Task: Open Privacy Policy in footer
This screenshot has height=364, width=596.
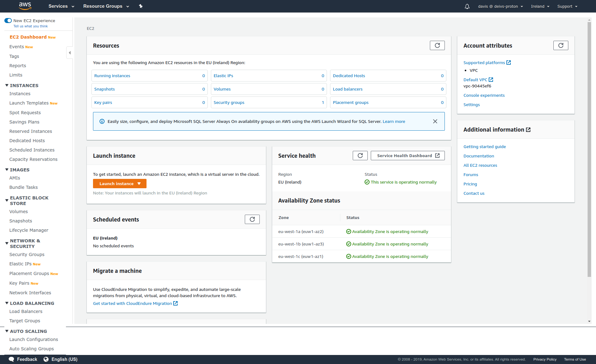Action: [545, 359]
